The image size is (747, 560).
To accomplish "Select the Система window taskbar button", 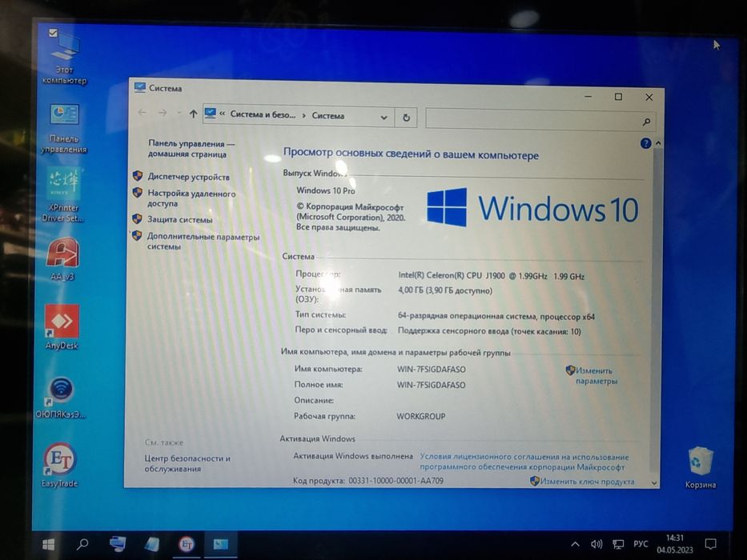I will pos(220,544).
